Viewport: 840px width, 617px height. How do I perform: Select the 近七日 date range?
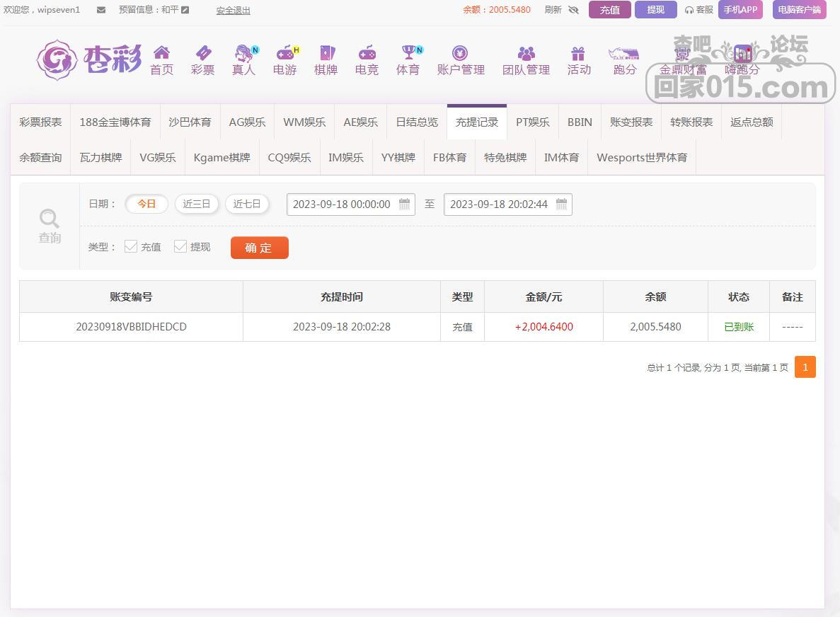[247, 204]
